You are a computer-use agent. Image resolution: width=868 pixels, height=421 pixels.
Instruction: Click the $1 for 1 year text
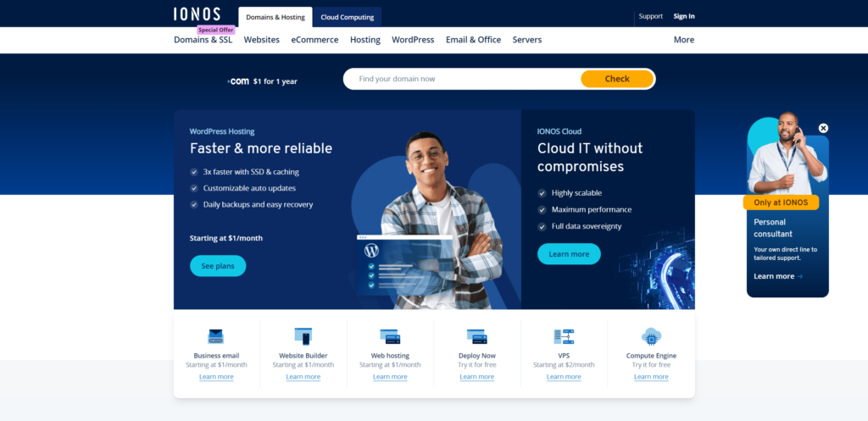[275, 82]
